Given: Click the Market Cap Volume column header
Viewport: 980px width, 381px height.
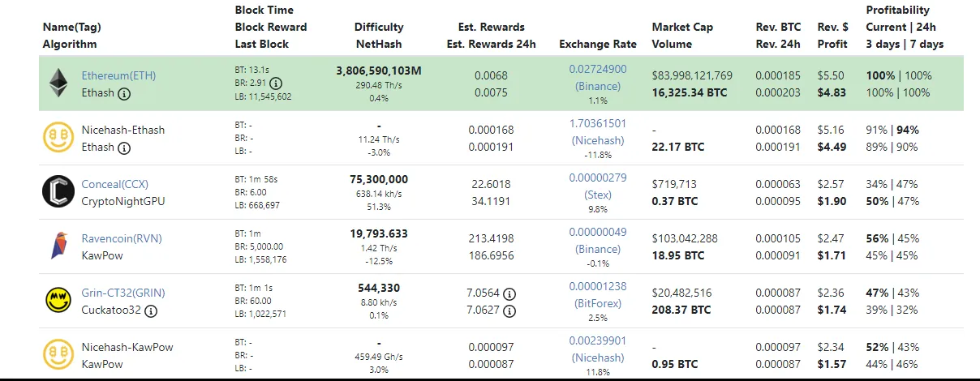Looking at the screenshot, I should pos(682,36).
